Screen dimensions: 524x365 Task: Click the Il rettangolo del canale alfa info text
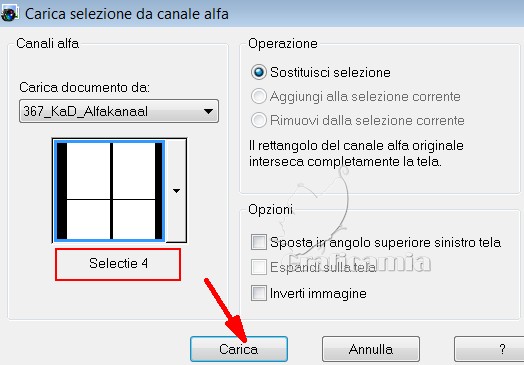point(356,153)
